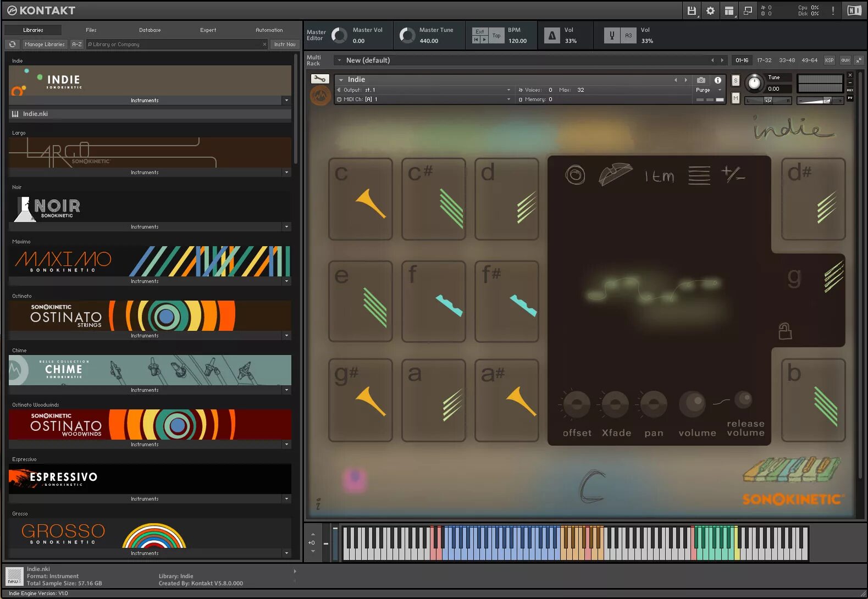Switch to the Automation tab
868x599 pixels.
tap(269, 30)
